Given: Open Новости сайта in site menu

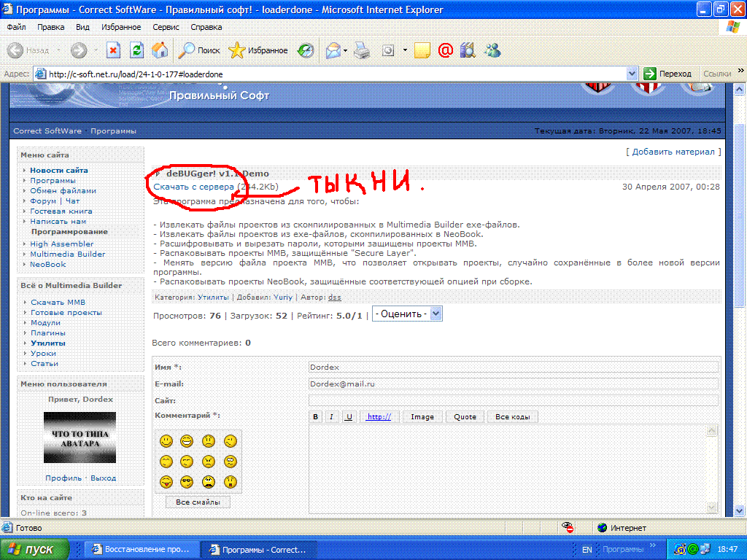Looking at the screenshot, I should 59,170.
